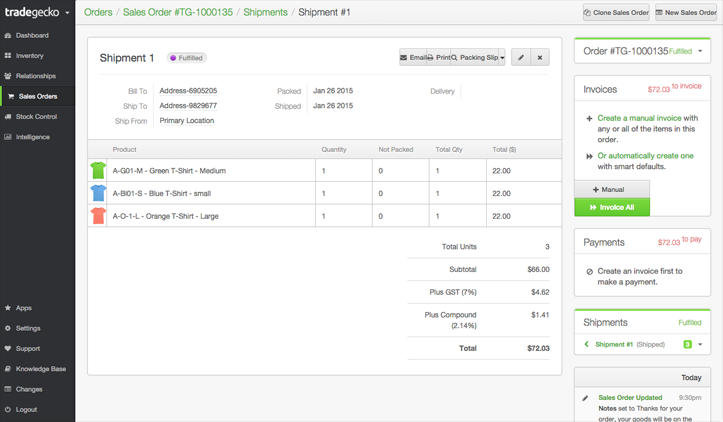Expand the Shipment #1 dropdown arrow
The width and height of the screenshot is (723, 422).
point(700,345)
